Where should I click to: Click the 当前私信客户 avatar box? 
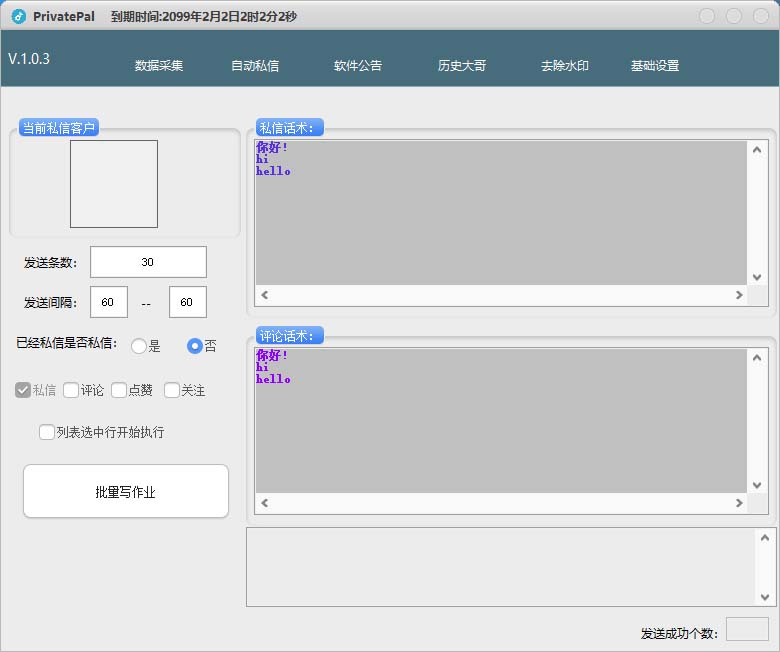113,184
